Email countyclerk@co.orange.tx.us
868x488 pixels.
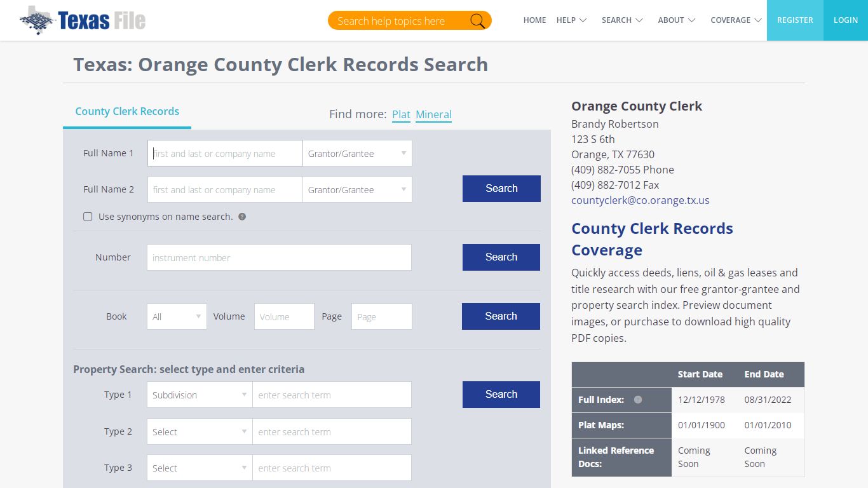641,200
